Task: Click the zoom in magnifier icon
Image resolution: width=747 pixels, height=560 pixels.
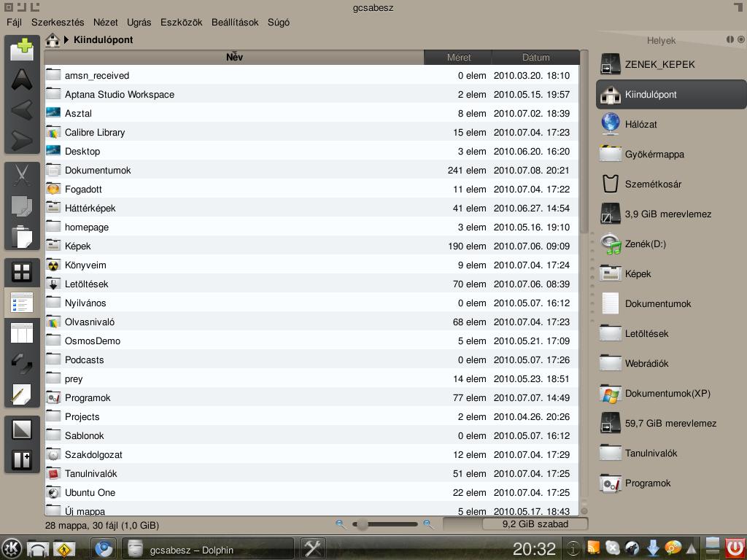Action: coord(427,524)
